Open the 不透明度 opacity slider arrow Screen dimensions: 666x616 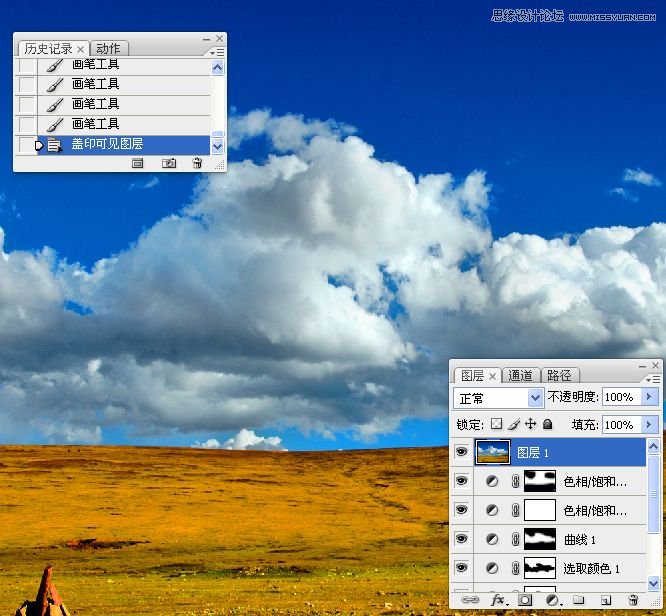[x=649, y=396]
